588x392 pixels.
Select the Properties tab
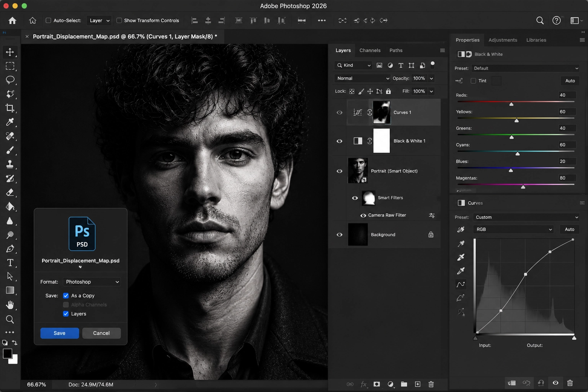467,40
